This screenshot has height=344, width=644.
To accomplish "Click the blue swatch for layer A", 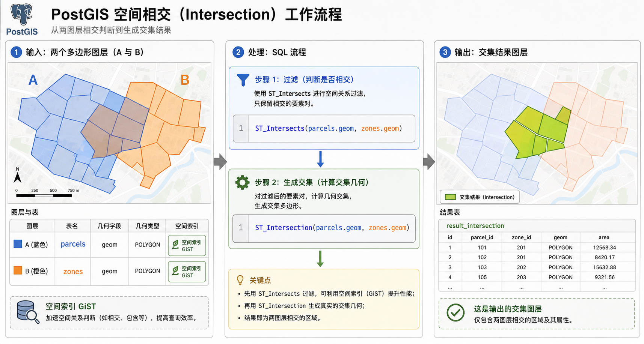I will pyautogui.click(x=18, y=244).
